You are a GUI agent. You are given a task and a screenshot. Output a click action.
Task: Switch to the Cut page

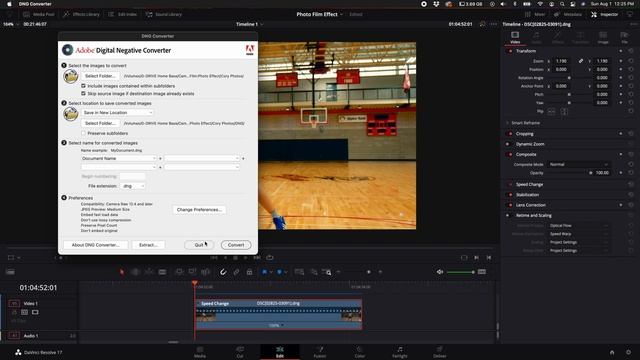click(240, 352)
